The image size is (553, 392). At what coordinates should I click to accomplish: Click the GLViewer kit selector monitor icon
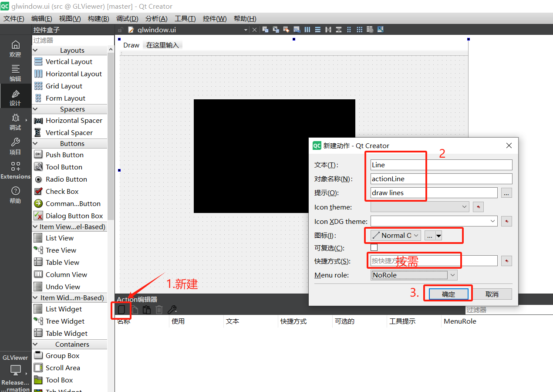tap(16, 370)
